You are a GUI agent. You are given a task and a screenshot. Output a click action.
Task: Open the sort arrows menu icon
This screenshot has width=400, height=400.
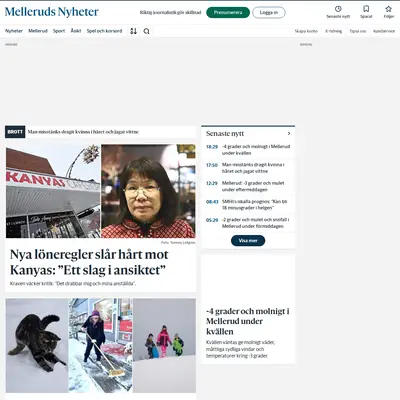coord(133,31)
